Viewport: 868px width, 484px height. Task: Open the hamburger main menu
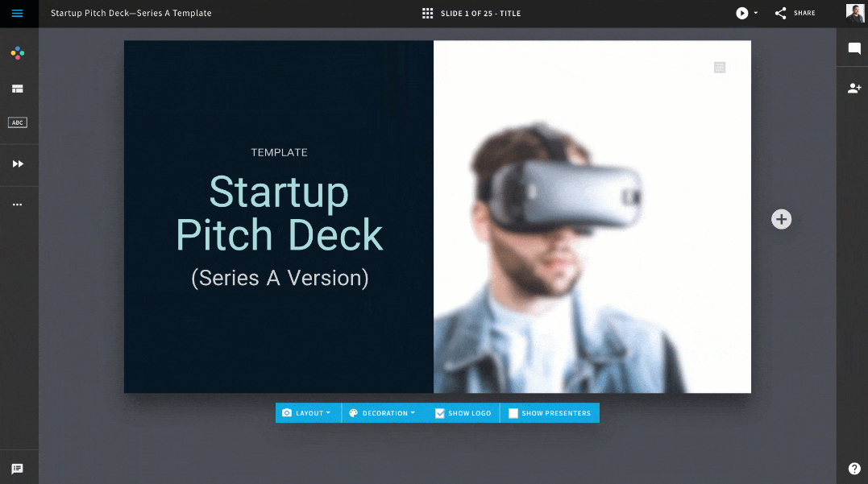click(x=17, y=13)
